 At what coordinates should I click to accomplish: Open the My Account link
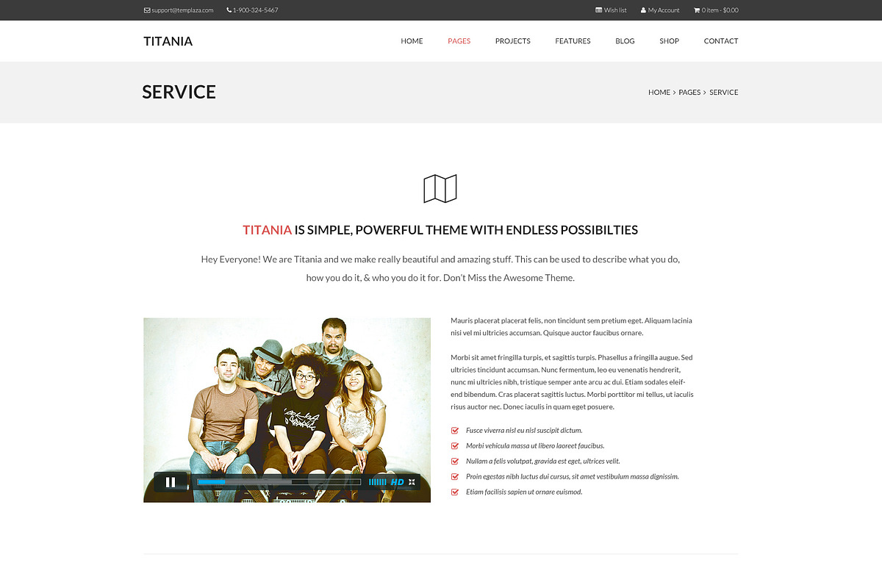point(664,10)
